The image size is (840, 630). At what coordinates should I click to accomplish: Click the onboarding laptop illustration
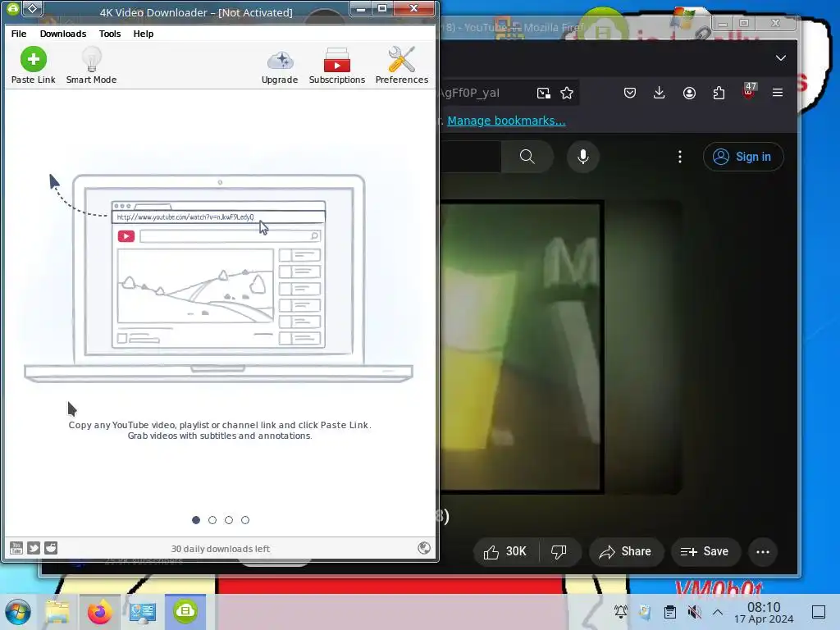pyautogui.click(x=218, y=277)
